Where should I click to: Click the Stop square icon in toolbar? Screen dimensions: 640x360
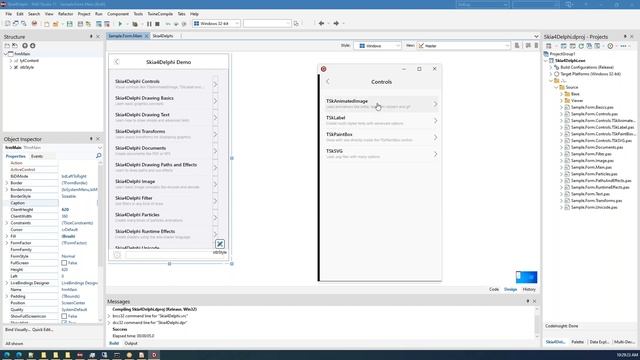point(157,24)
